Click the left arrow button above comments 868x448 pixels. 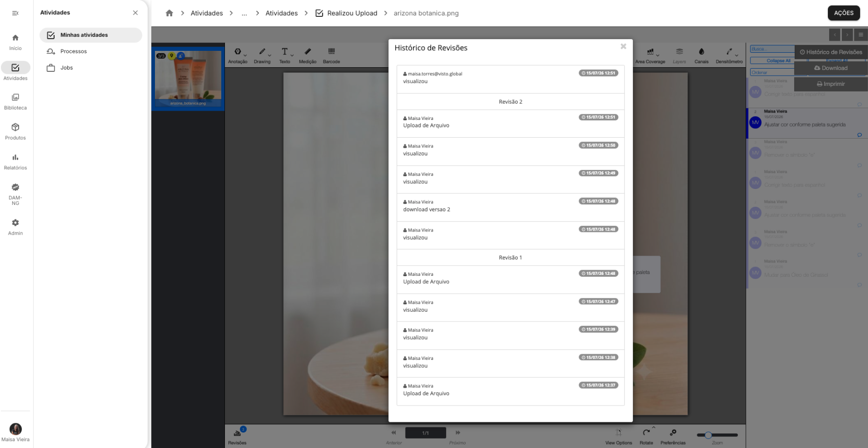835,35
